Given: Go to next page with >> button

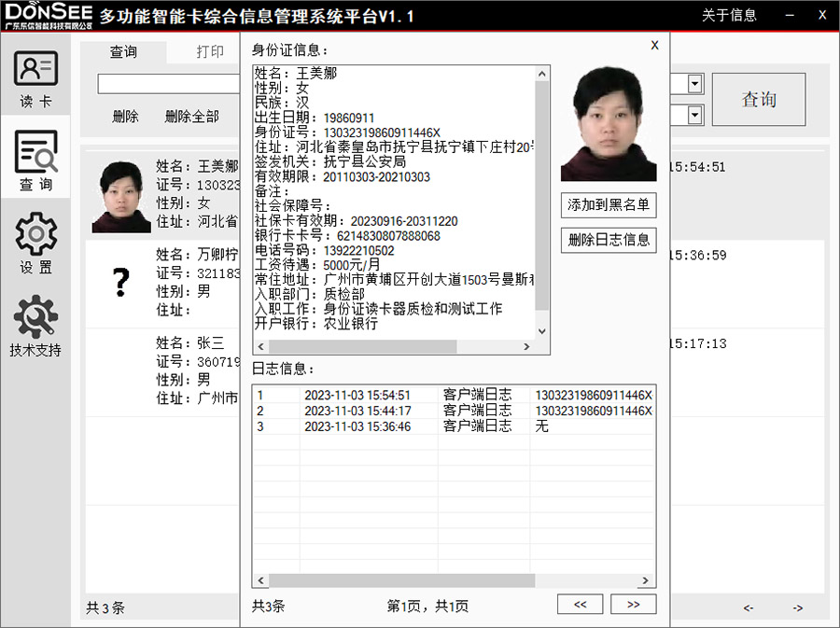Looking at the screenshot, I should pyautogui.click(x=633, y=604).
